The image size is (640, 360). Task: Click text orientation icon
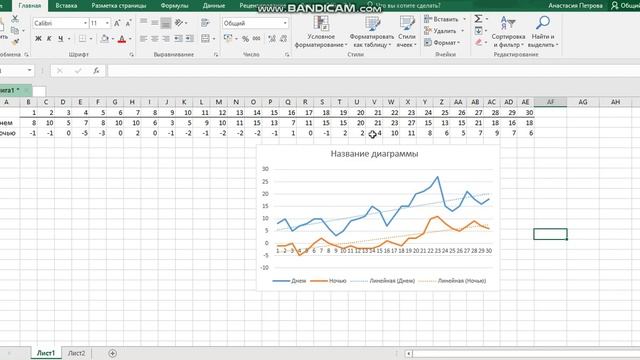coord(179,23)
